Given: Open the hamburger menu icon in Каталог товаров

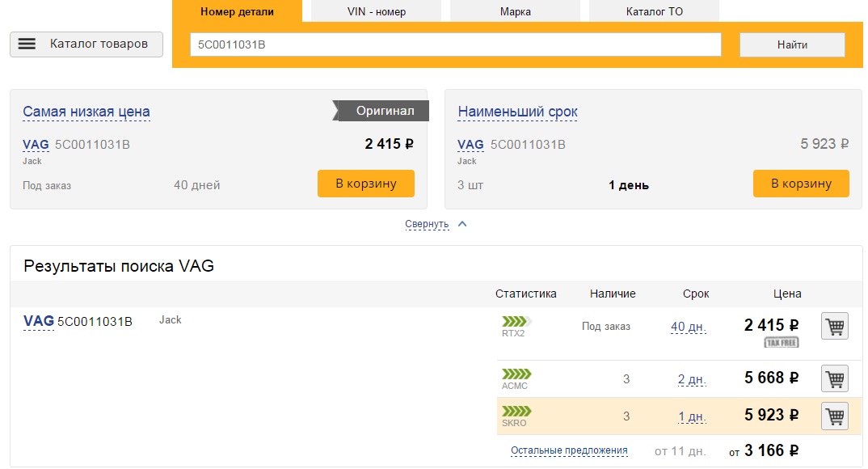Looking at the screenshot, I should tap(27, 44).
